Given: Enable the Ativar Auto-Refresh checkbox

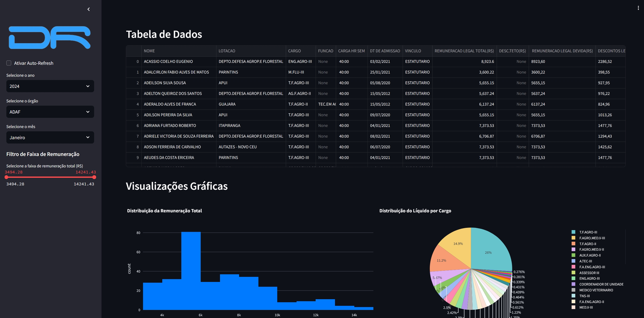Looking at the screenshot, I should 9,63.
